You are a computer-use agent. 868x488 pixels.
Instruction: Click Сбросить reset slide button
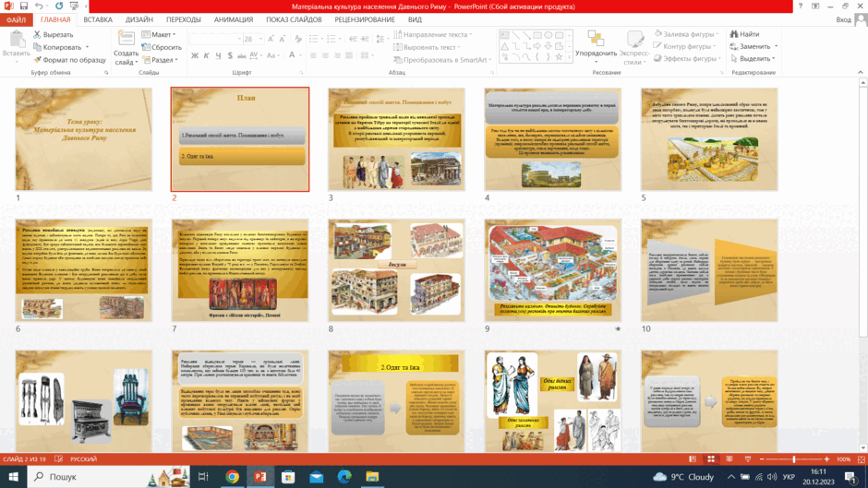click(x=161, y=47)
